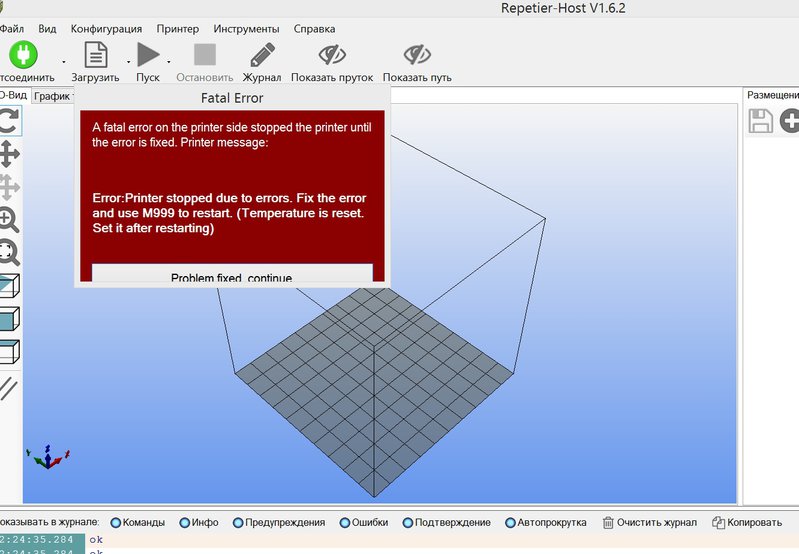Click the Загрузить (Load) file icon
Image resolution: width=799 pixels, height=554 pixels.
(95, 54)
